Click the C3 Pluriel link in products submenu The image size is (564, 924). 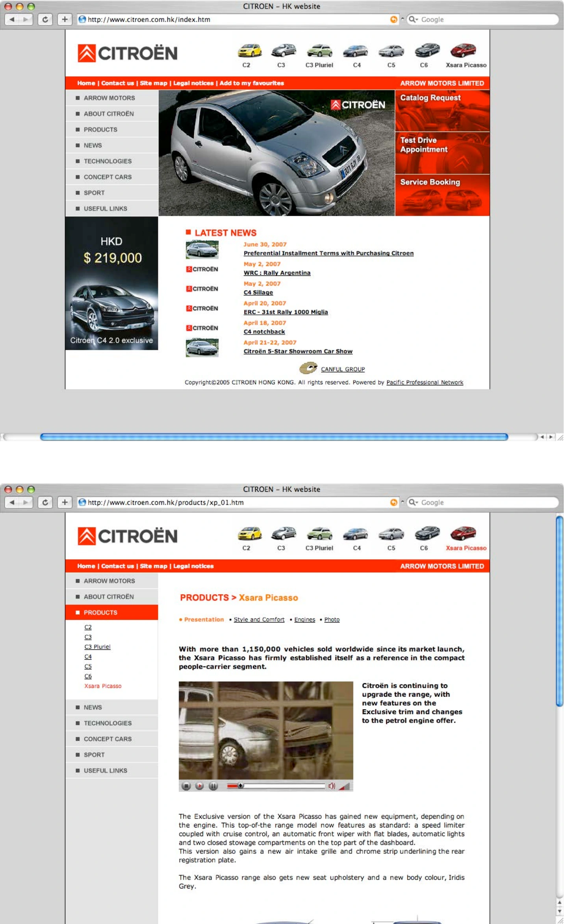(x=97, y=647)
